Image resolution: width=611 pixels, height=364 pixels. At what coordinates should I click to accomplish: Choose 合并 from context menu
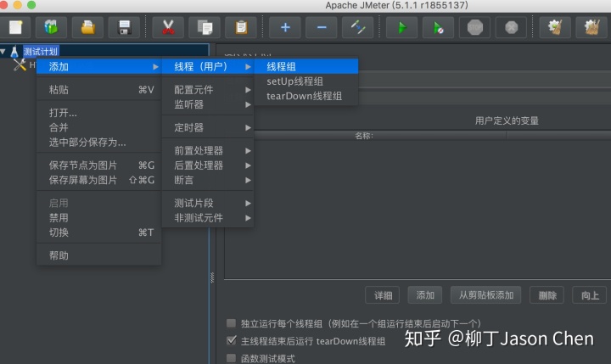(99, 127)
